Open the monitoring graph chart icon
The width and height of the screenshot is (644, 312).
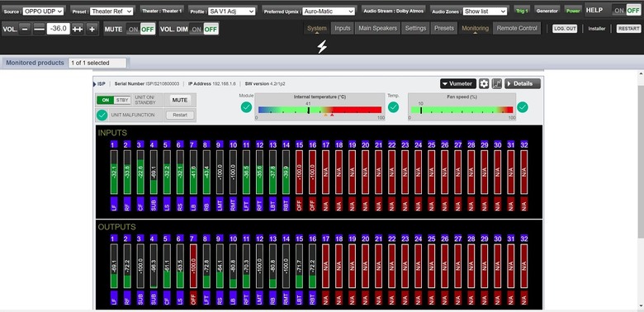(x=496, y=83)
